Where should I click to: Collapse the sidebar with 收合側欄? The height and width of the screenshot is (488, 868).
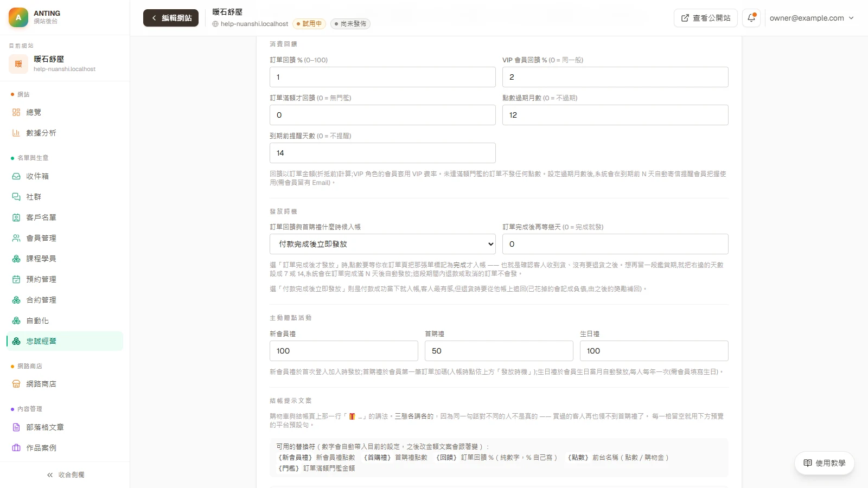(x=65, y=474)
